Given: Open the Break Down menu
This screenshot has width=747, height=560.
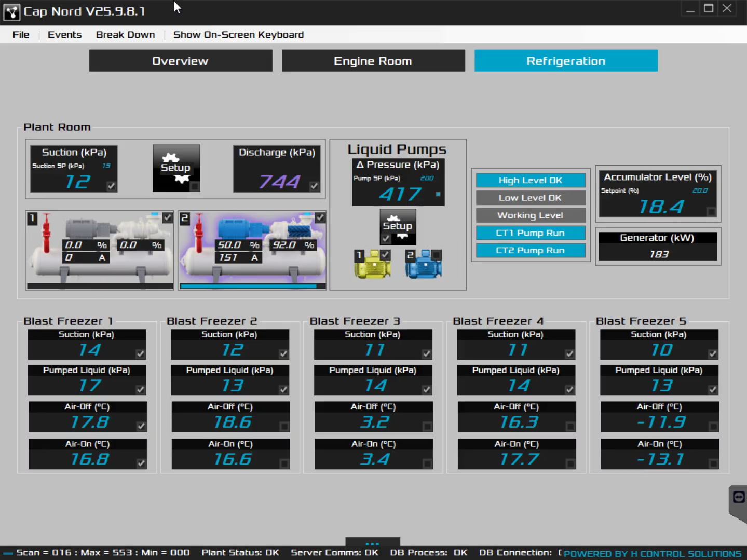Looking at the screenshot, I should (x=125, y=35).
